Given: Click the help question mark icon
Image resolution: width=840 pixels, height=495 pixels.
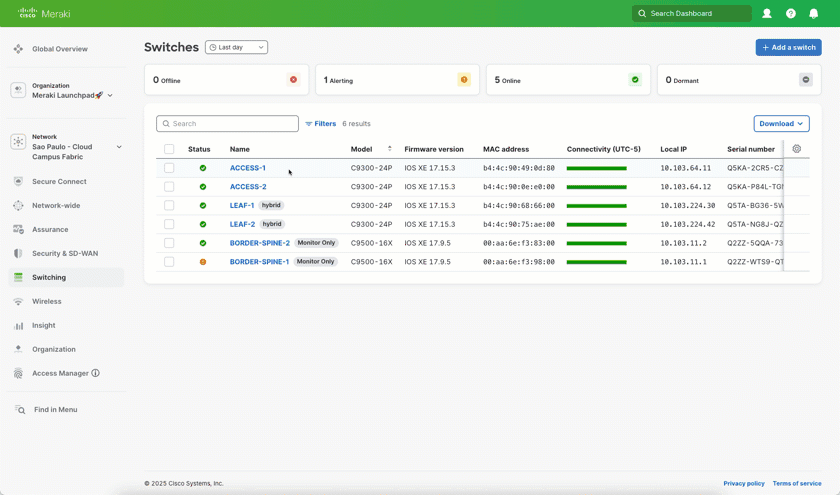Looking at the screenshot, I should (791, 14).
